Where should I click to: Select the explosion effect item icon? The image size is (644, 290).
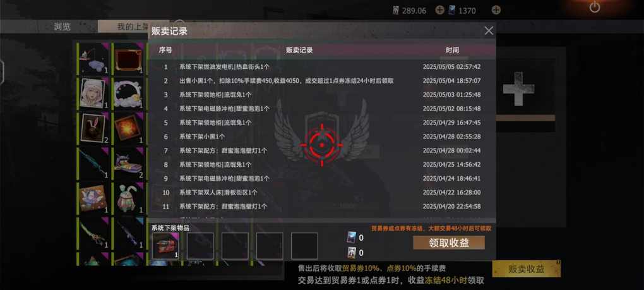coord(128,128)
